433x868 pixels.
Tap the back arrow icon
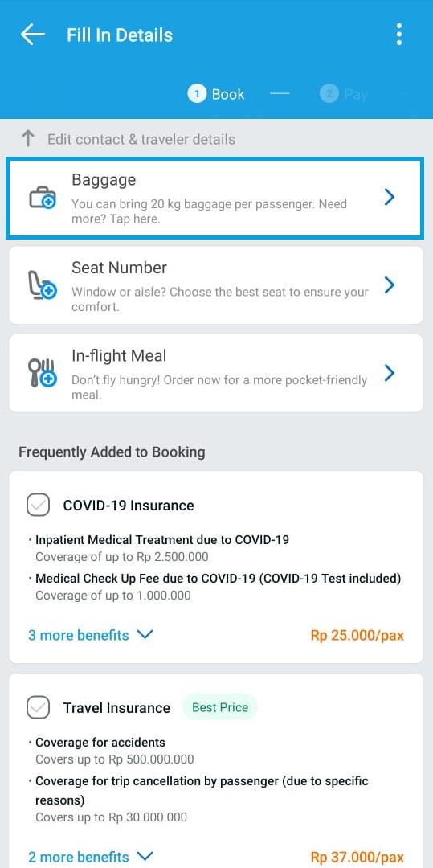(33, 35)
